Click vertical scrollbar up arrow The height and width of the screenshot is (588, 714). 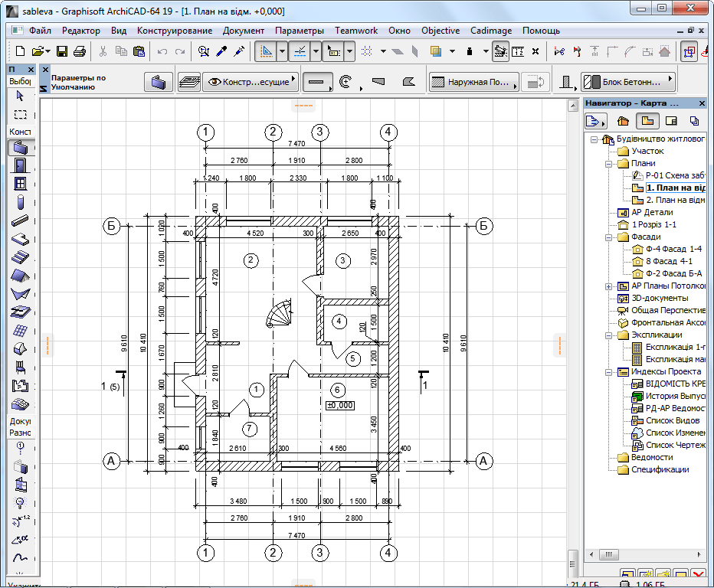[x=573, y=106]
